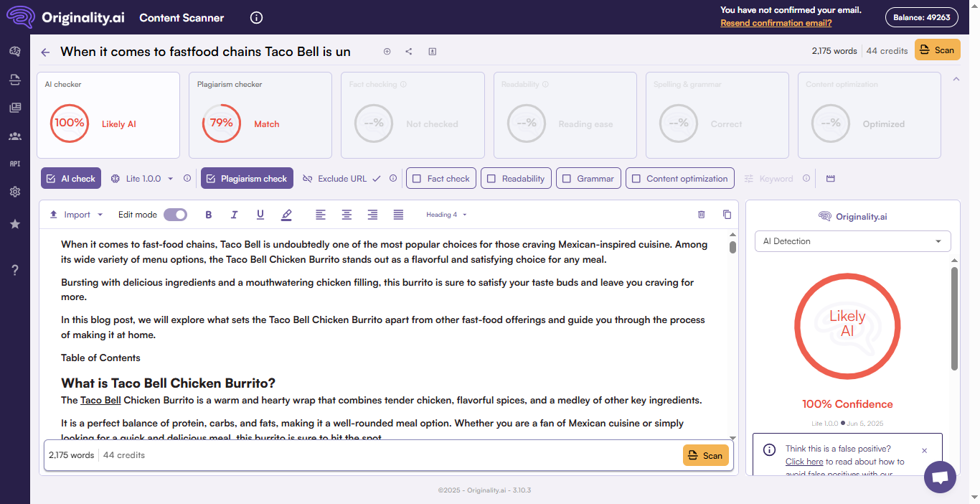Click the 'Click here' false positive link
The width and height of the screenshot is (980, 504).
click(x=804, y=462)
